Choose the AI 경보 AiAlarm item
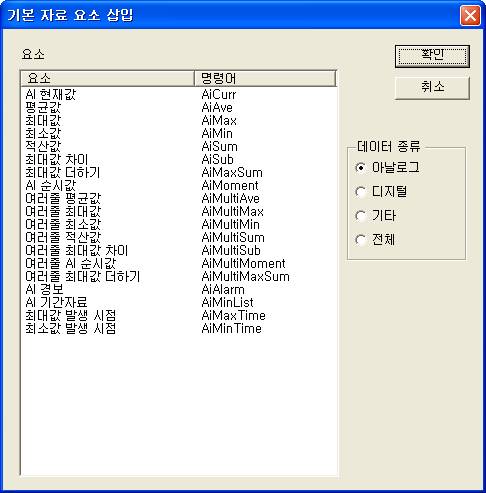Image resolution: width=486 pixels, height=493 pixels. (x=179, y=290)
